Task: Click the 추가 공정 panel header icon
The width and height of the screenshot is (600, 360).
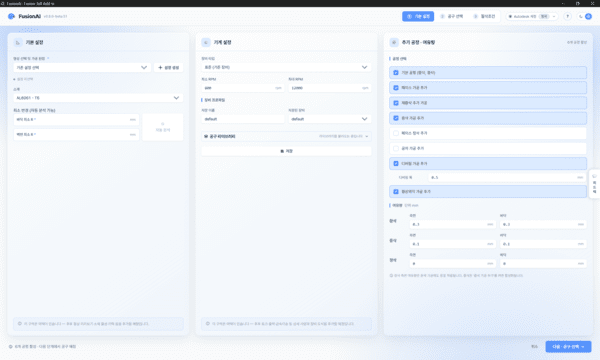Action: click(x=394, y=42)
